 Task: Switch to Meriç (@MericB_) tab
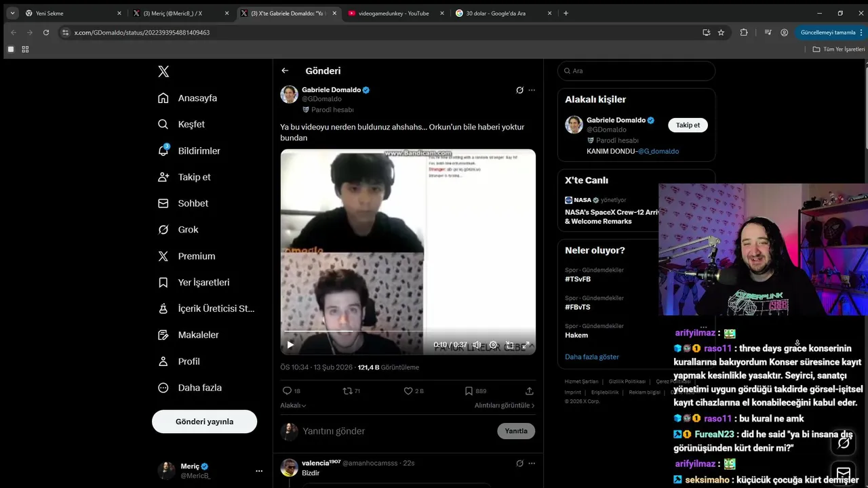coord(180,13)
